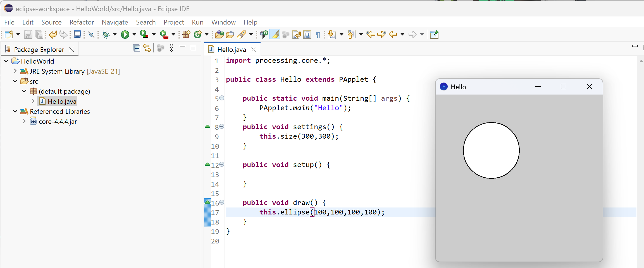Open Back navigation history dropdown
This screenshot has height=268, width=644.
click(402, 34)
